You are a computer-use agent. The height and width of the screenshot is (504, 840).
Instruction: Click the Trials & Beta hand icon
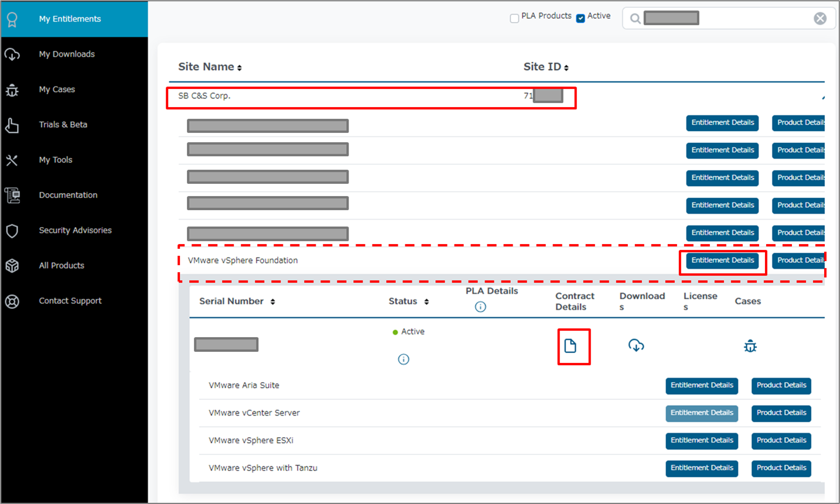(12, 125)
